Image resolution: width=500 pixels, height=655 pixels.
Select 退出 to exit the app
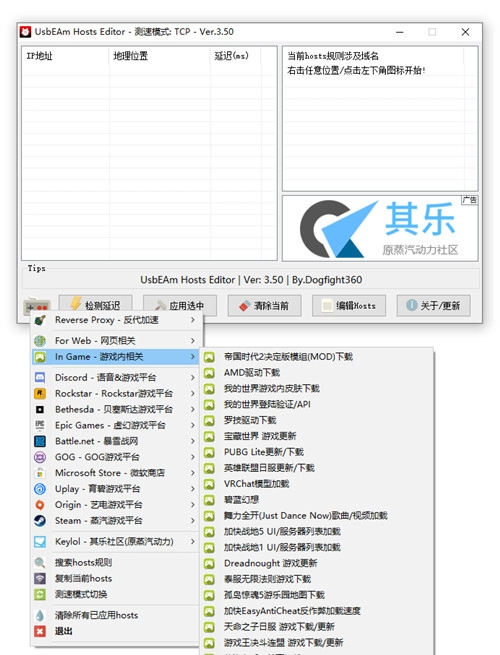coord(115,631)
